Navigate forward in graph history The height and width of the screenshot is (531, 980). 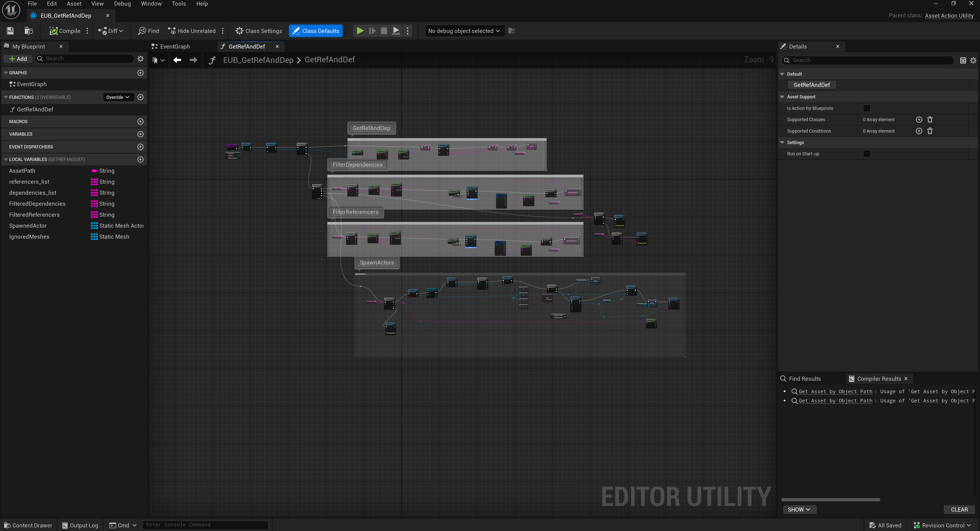(193, 60)
